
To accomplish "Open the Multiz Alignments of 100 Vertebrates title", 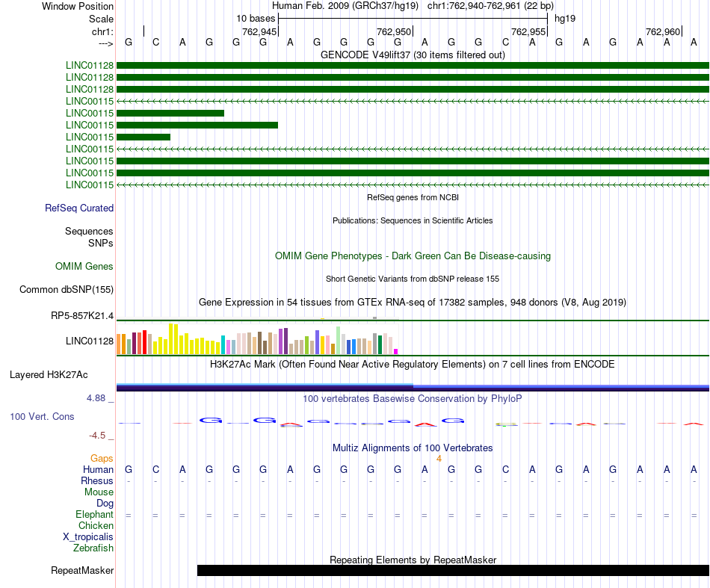I will [413, 448].
